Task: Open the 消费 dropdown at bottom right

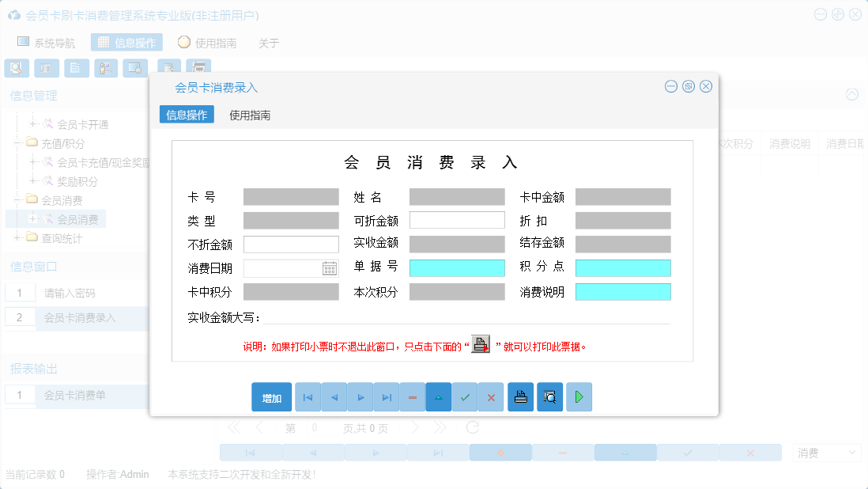Action: 825,452
